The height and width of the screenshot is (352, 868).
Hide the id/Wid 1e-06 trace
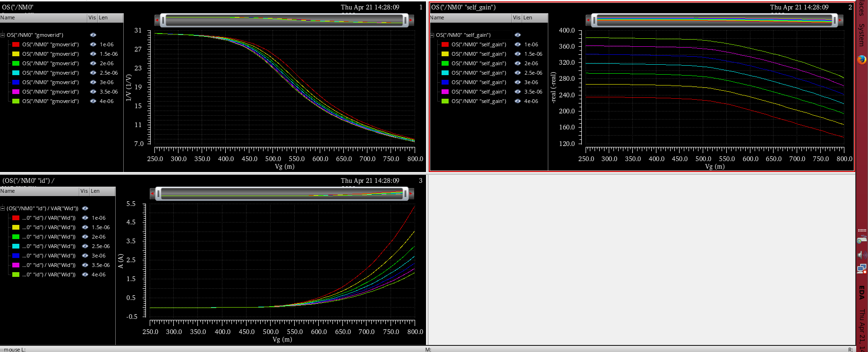pyautogui.click(x=85, y=218)
